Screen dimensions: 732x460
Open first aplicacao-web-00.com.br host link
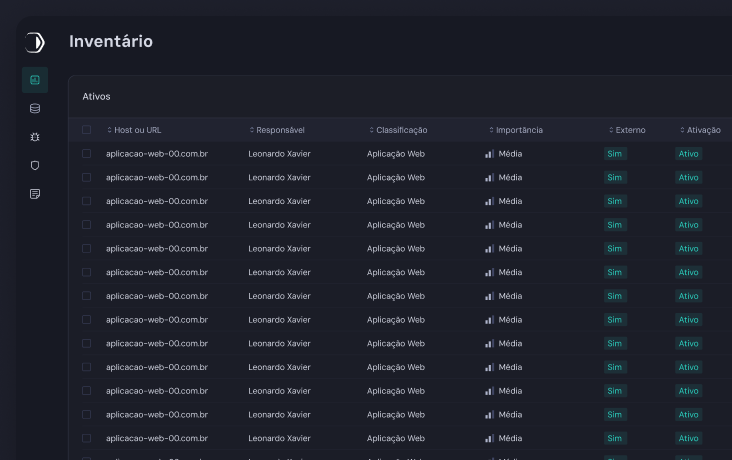[x=156, y=154]
